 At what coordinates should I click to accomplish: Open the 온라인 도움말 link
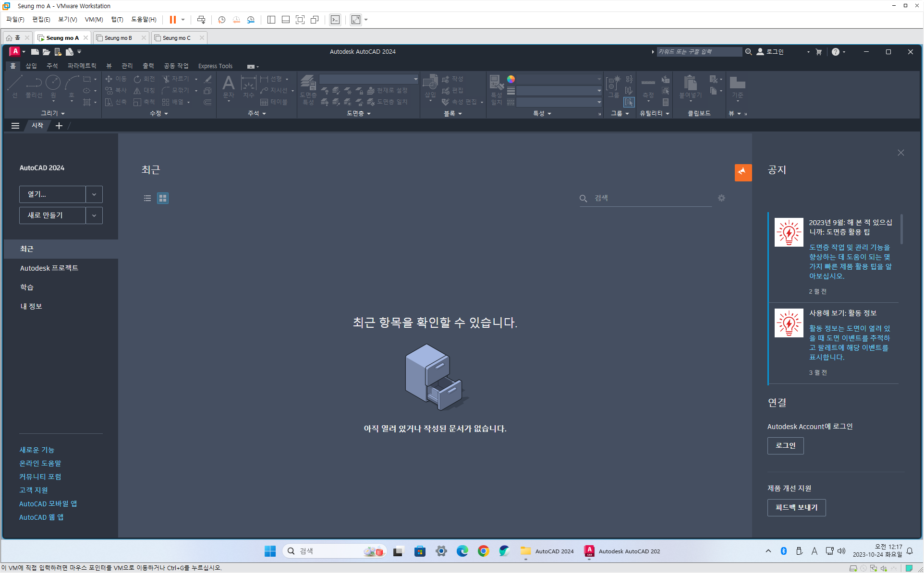click(x=40, y=463)
